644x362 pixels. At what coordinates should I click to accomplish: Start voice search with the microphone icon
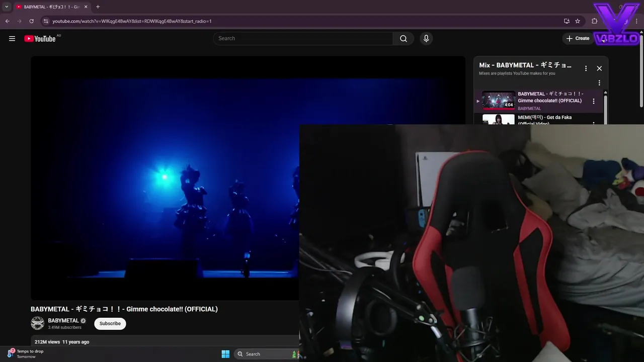point(426,39)
